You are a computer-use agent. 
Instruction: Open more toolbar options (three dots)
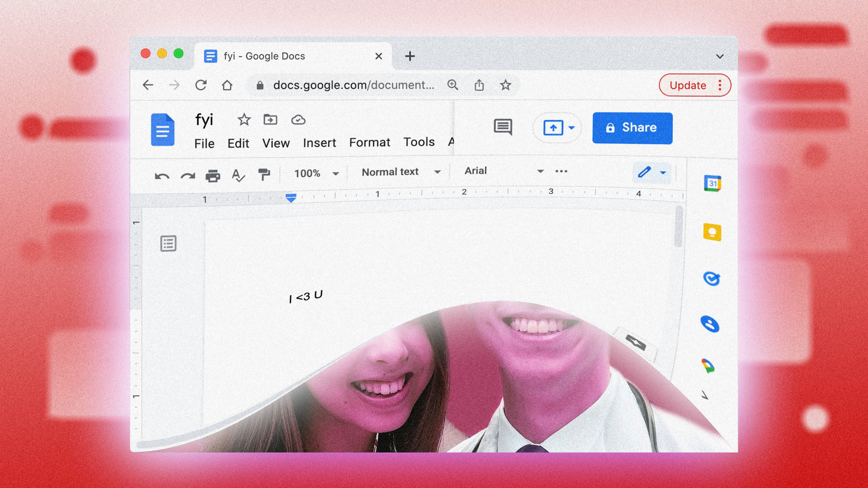[x=561, y=171]
